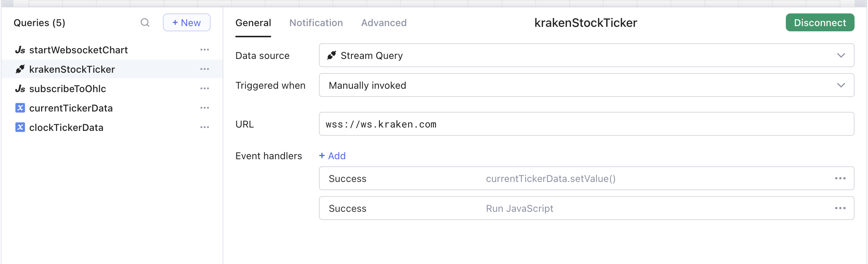Add a new event handler

tap(332, 156)
